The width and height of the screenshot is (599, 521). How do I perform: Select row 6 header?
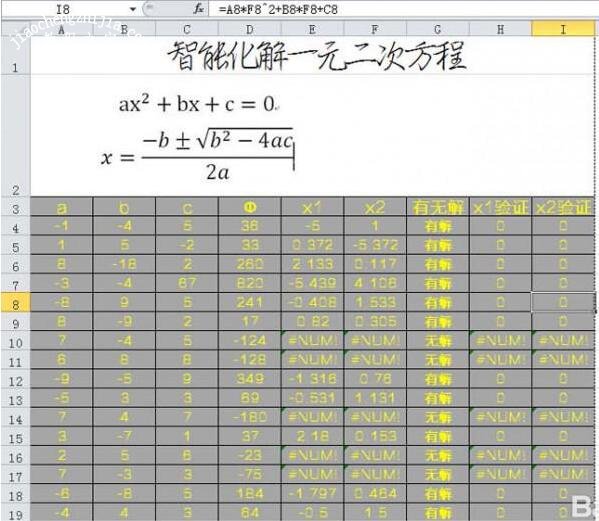(15, 264)
